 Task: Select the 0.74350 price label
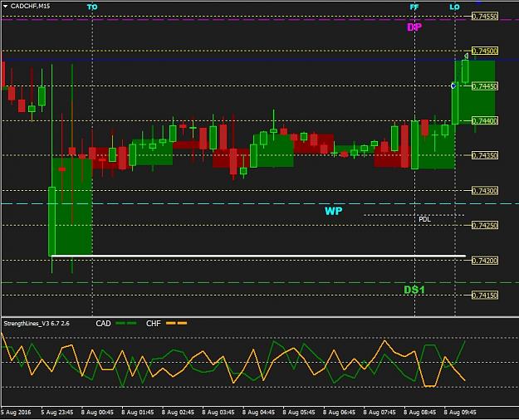click(x=485, y=155)
